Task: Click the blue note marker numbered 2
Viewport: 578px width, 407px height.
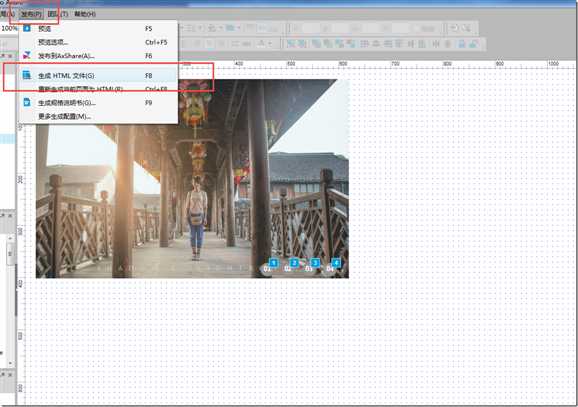Action: pyautogui.click(x=294, y=262)
